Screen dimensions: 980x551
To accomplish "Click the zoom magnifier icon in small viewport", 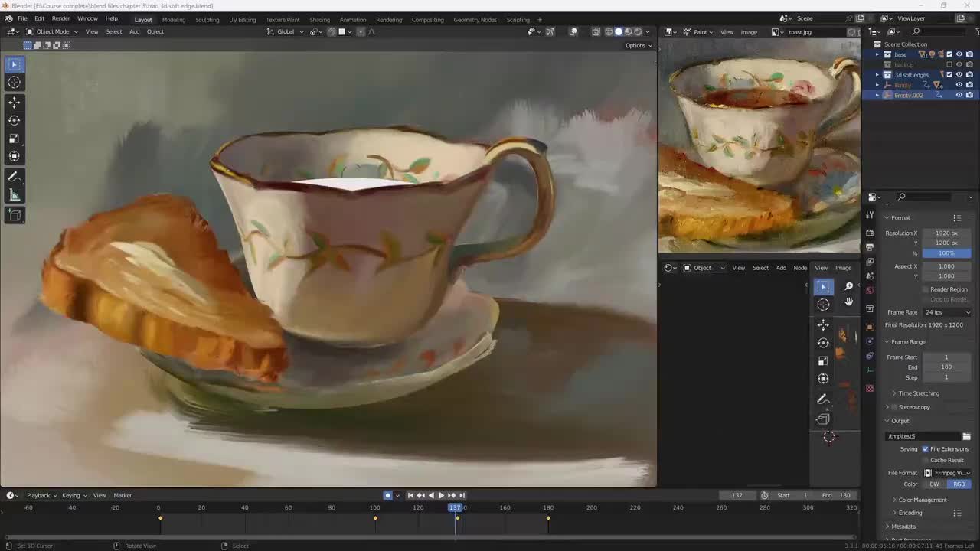I will pyautogui.click(x=848, y=286).
